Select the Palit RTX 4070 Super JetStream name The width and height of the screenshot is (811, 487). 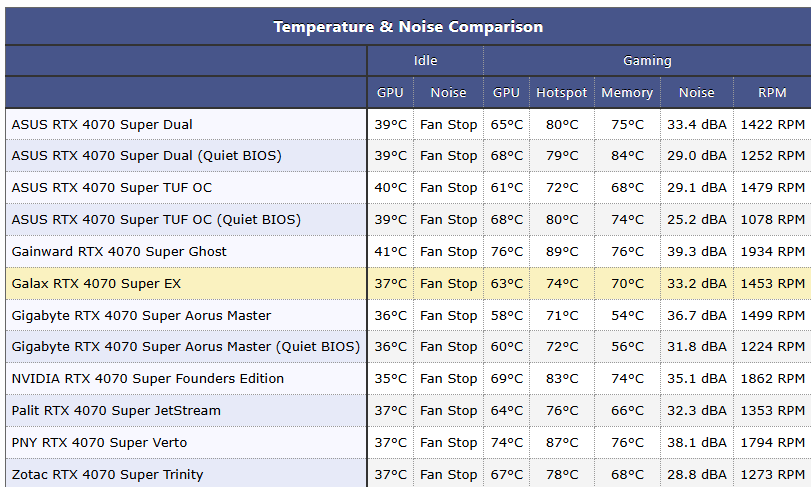tap(116, 411)
